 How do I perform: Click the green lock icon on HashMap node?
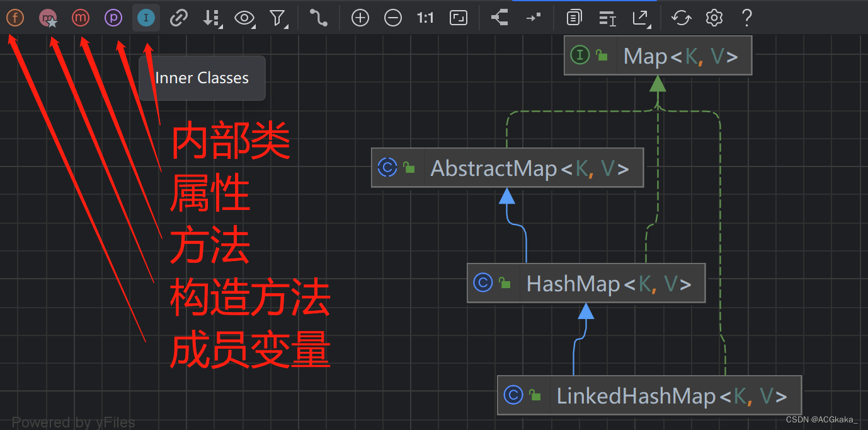tap(505, 282)
